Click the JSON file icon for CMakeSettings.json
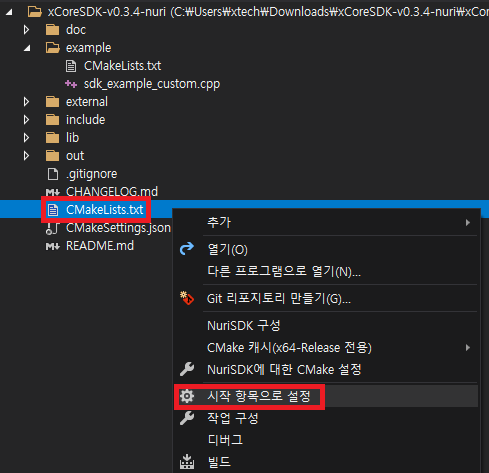The height and width of the screenshot is (473, 489). coord(52,228)
